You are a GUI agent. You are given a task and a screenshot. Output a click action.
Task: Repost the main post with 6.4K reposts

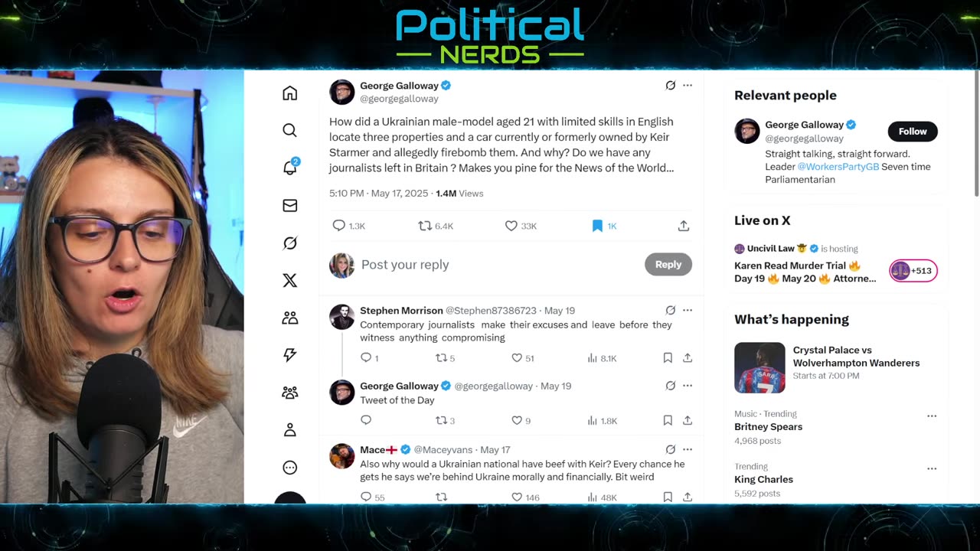pos(425,226)
